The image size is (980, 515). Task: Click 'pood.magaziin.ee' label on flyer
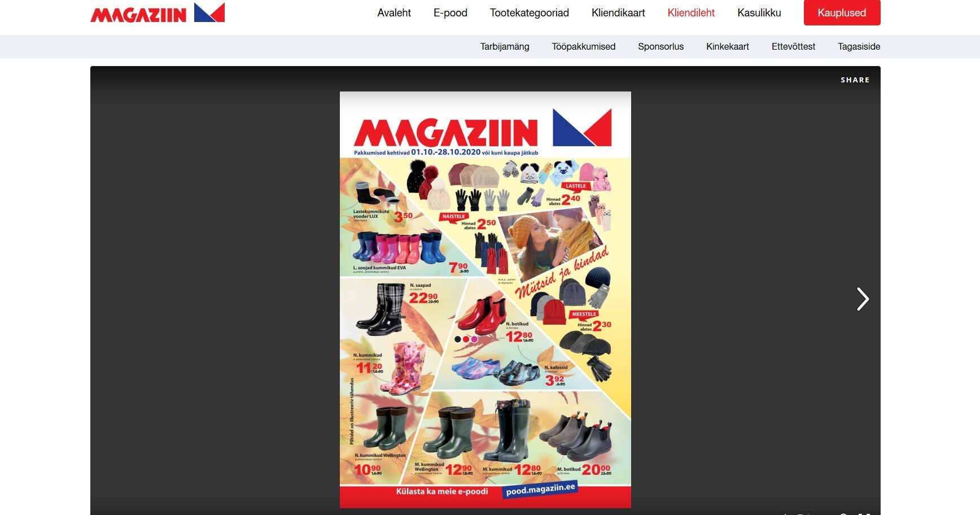click(540, 490)
